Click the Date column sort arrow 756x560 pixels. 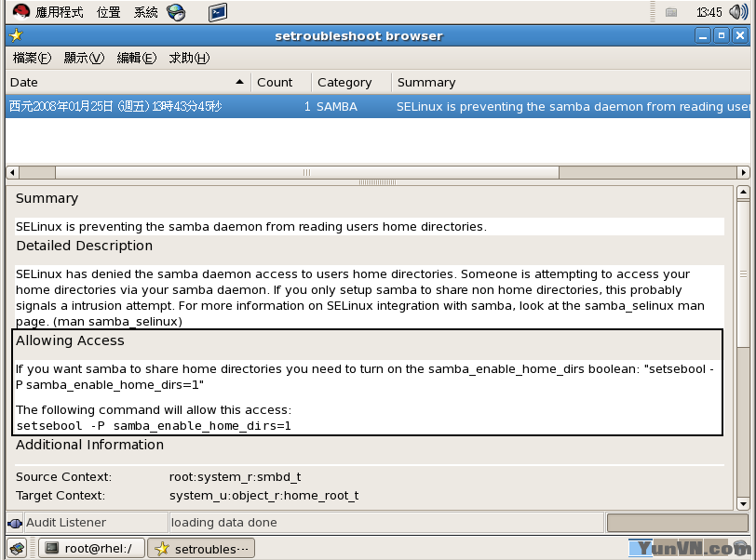tap(239, 82)
